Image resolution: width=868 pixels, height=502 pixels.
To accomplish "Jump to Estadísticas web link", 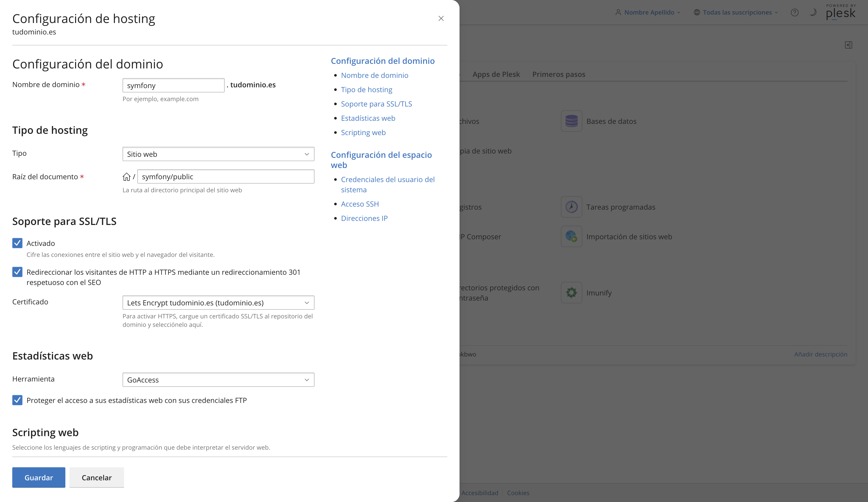I will tap(368, 118).
